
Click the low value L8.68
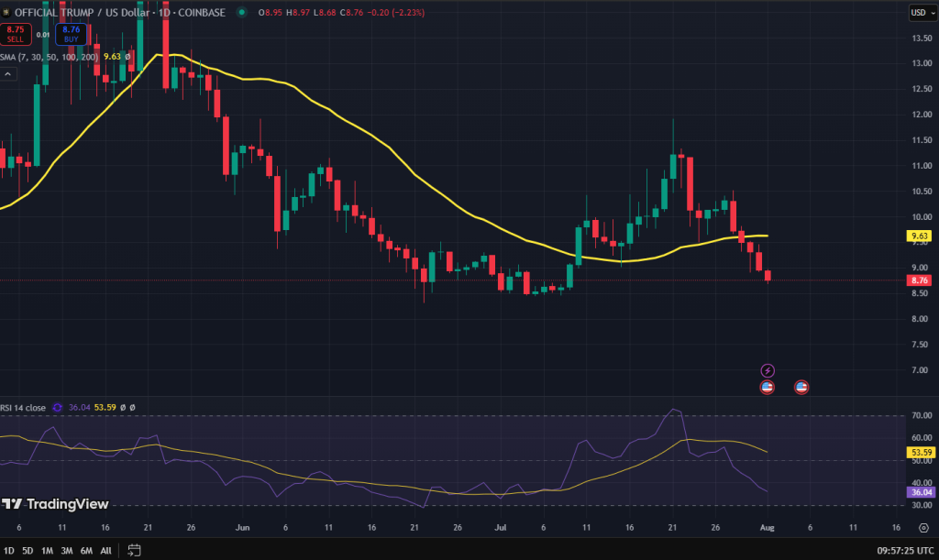click(x=325, y=13)
